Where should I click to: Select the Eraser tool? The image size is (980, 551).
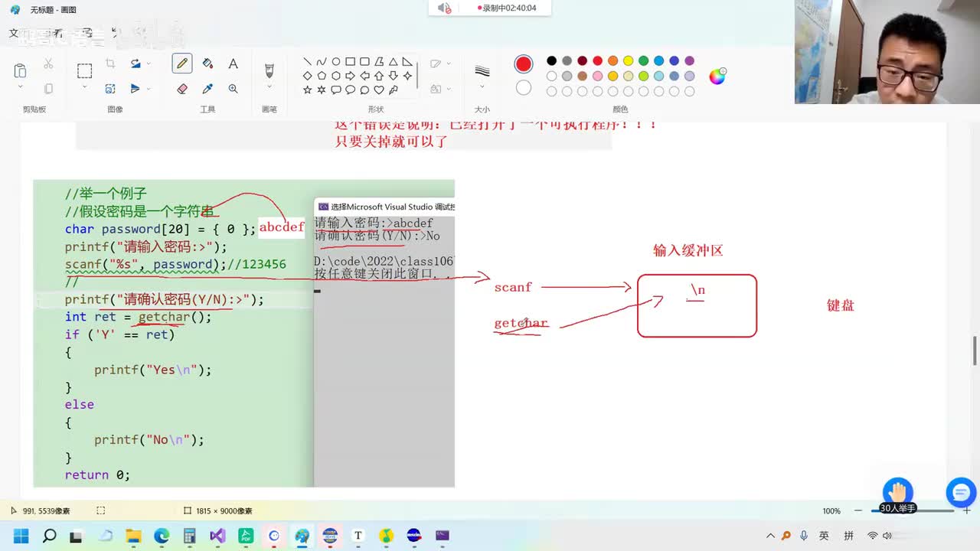click(182, 89)
